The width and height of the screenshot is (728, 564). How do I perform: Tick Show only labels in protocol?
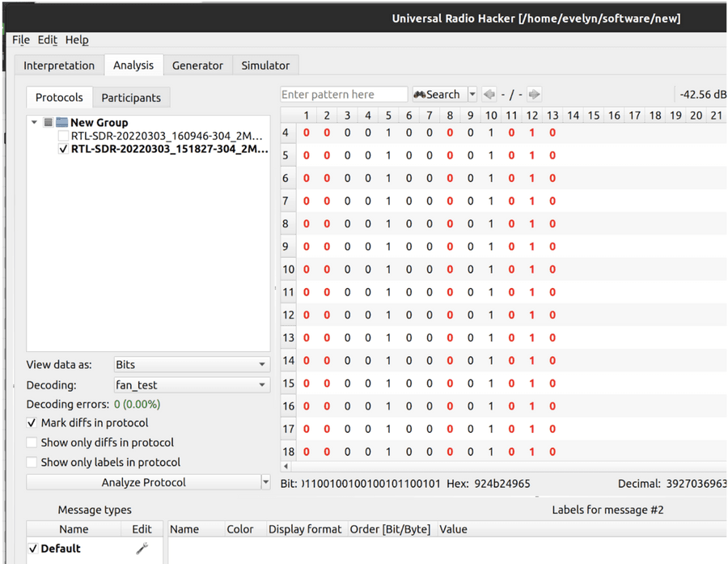point(32,463)
